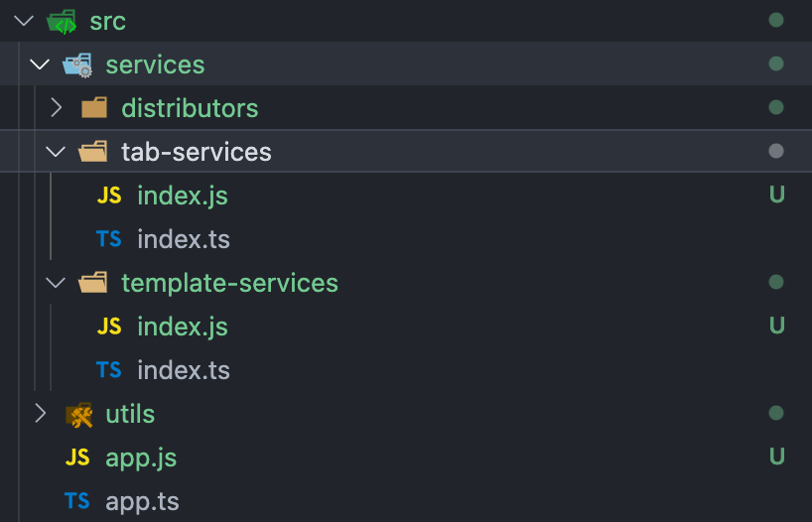Open the app.ts file

(x=142, y=501)
